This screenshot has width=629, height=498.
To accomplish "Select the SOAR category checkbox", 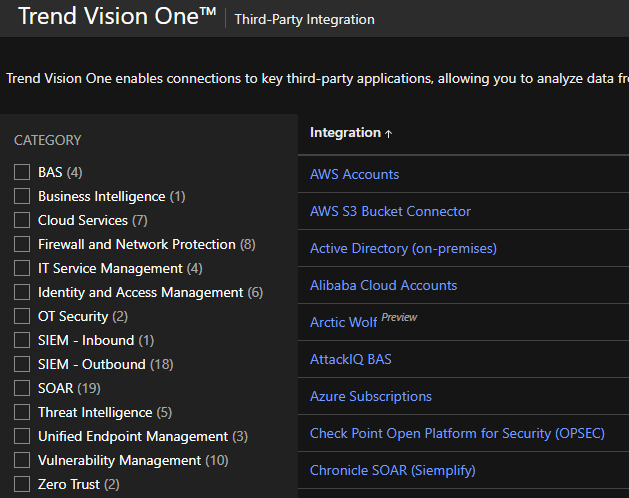I will pyautogui.click(x=22, y=389).
